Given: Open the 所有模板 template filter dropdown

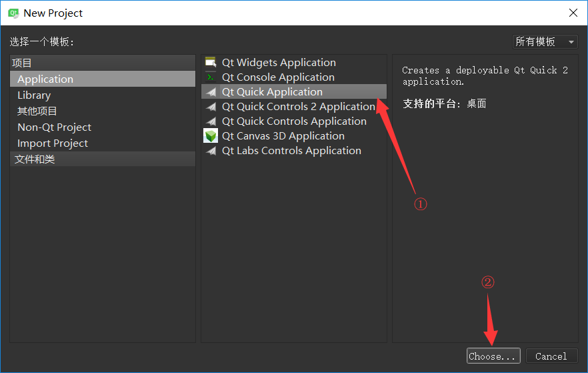Looking at the screenshot, I should 545,41.
